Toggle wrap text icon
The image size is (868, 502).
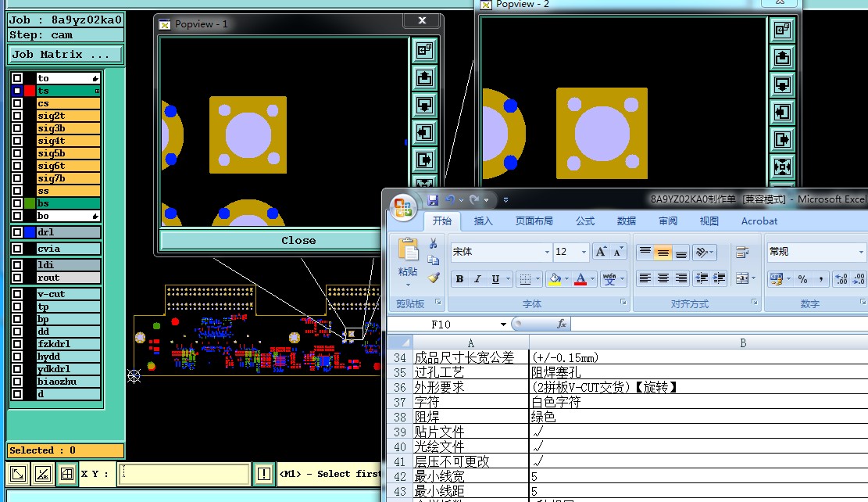click(x=742, y=252)
